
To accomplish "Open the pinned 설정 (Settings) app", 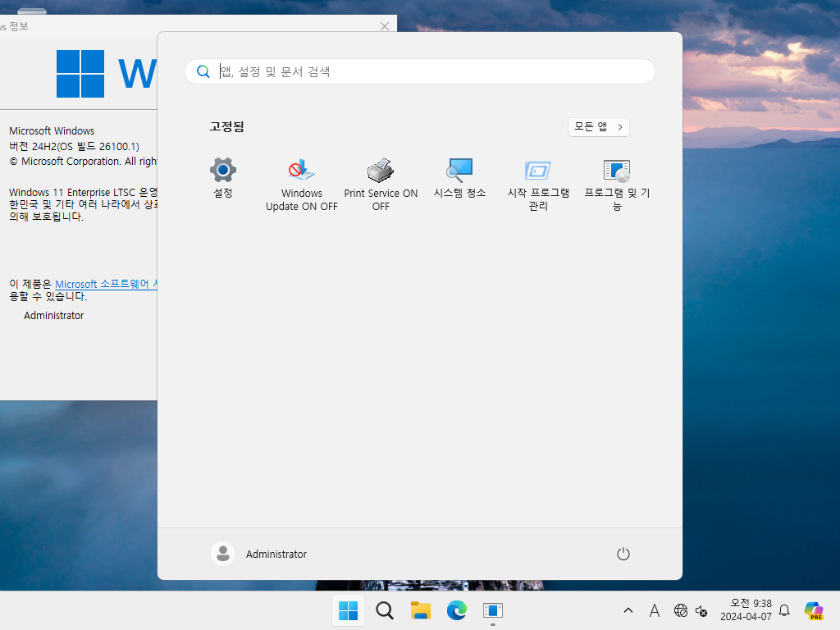I will pos(223,178).
